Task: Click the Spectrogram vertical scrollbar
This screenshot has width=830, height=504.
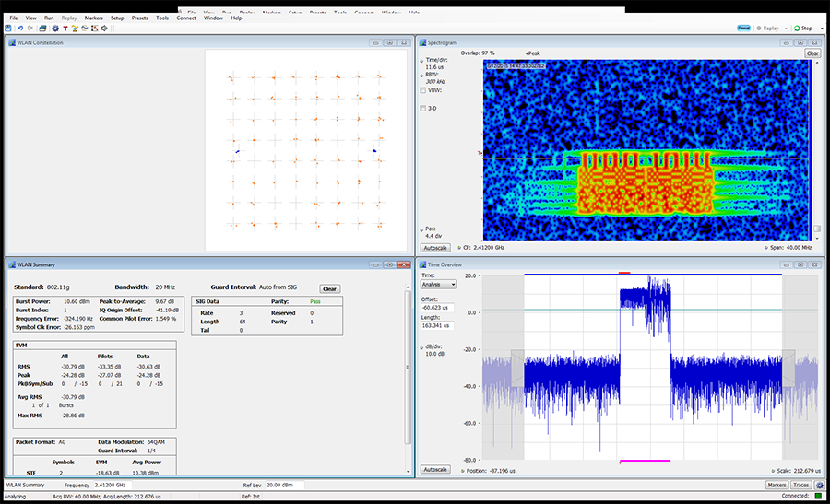Action: [817, 147]
